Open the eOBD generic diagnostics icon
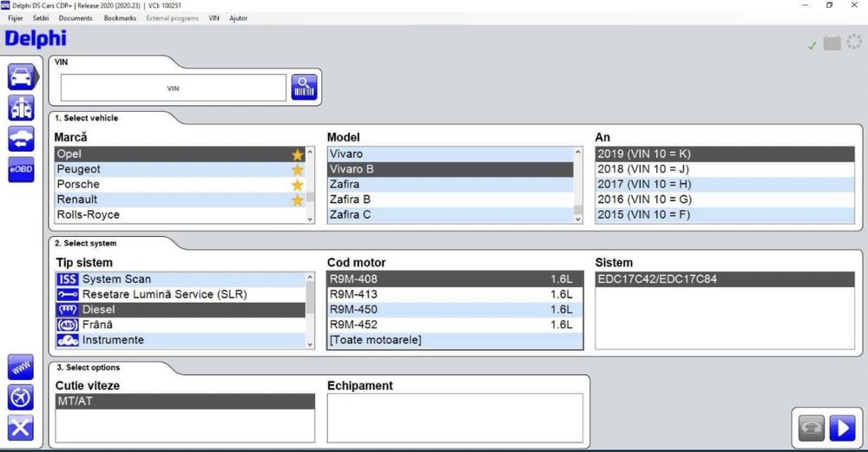 (21, 169)
